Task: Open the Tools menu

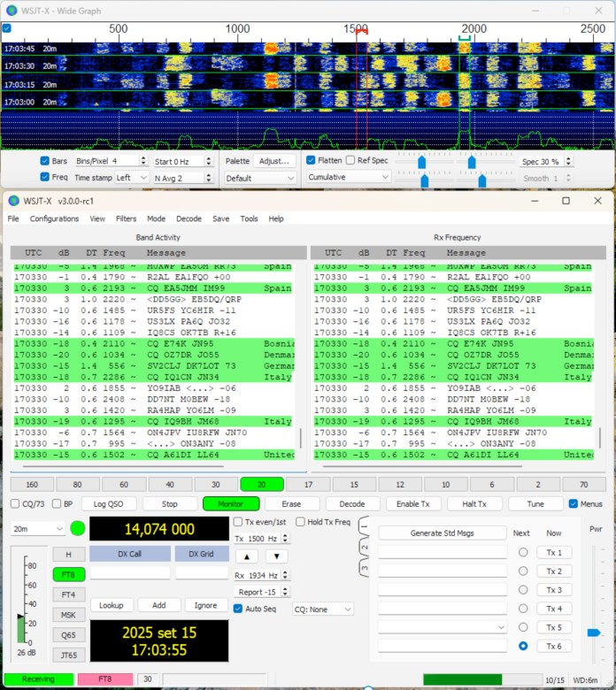Action: [x=249, y=218]
